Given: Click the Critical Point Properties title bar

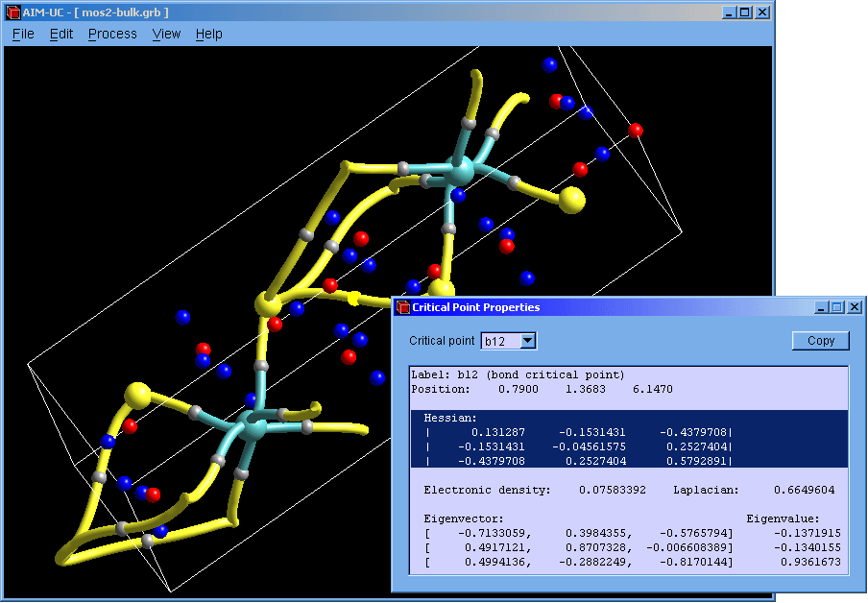Looking at the screenshot, I should (x=624, y=307).
